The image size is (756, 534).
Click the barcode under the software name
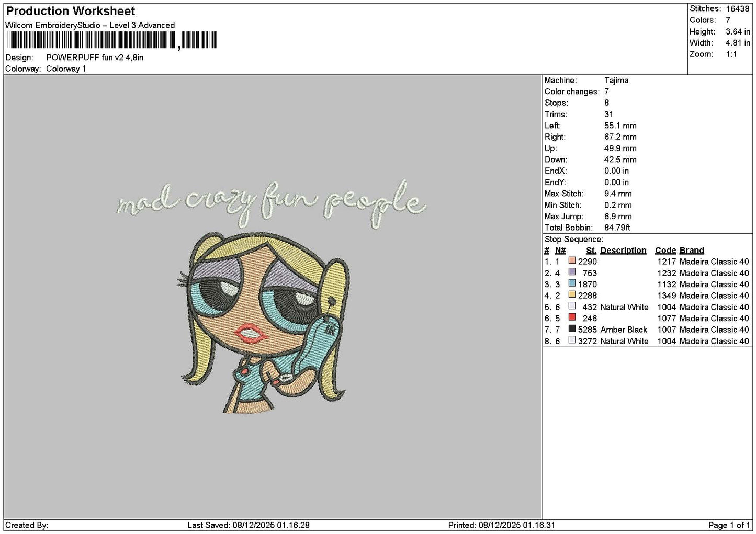pos(111,40)
